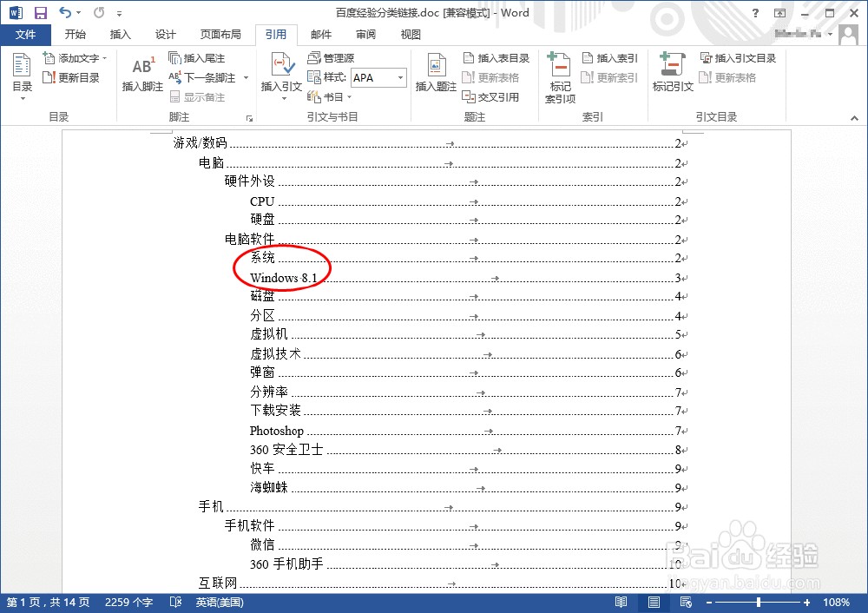Open footnote group dialog launcher
868x613 pixels.
(x=250, y=118)
